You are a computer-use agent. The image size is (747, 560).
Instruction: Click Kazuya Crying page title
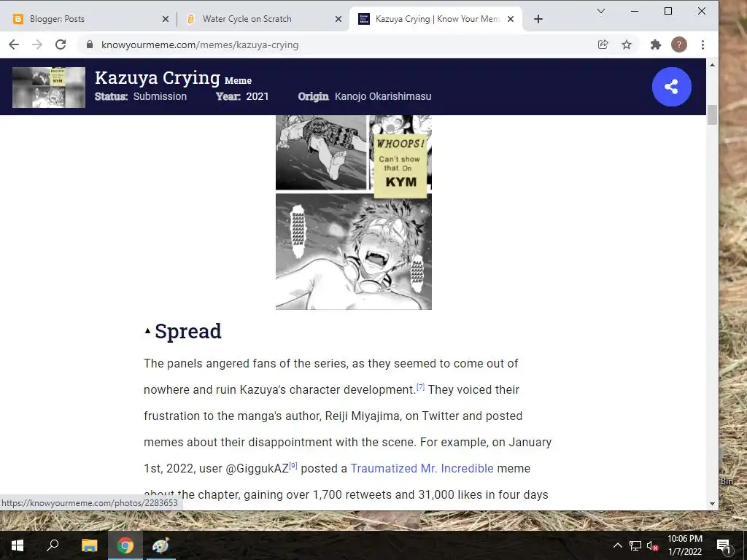click(x=158, y=77)
